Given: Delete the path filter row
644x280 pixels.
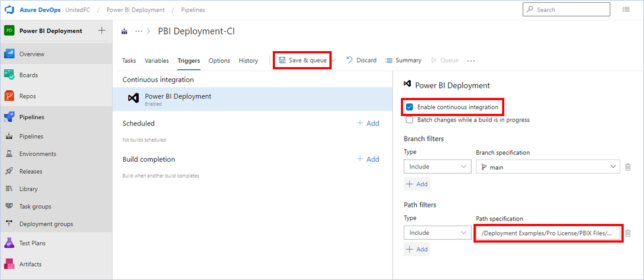Looking at the screenshot, I should tap(628, 233).
